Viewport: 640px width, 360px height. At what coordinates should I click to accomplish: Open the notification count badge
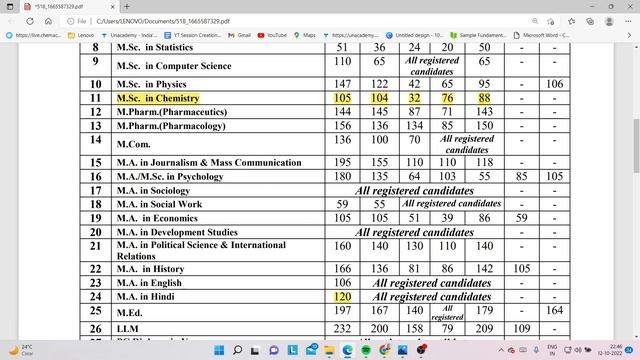(629, 350)
